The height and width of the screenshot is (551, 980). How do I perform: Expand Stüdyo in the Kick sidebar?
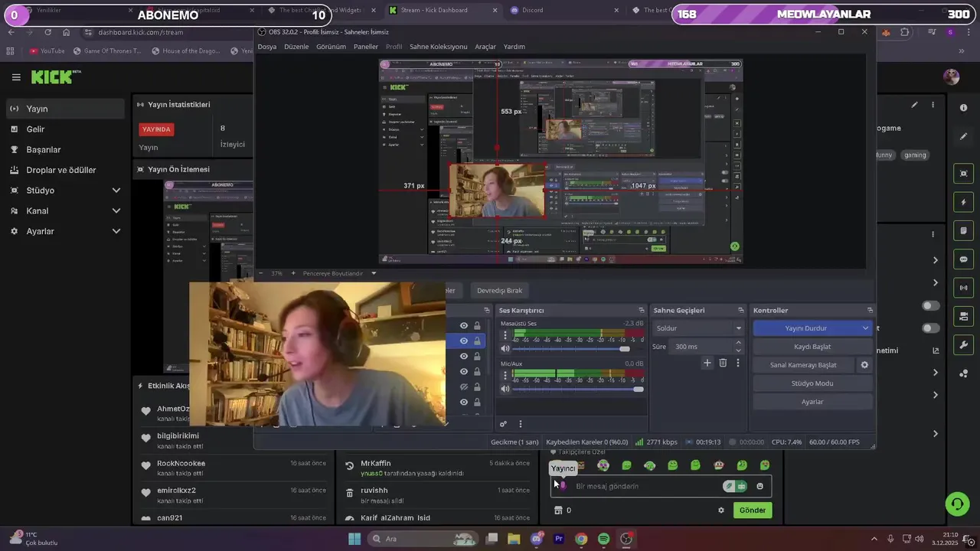coord(116,191)
